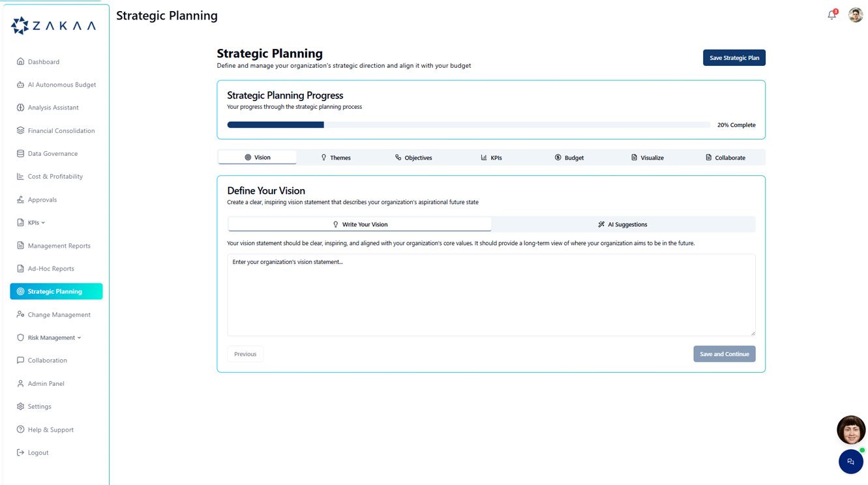Click the Save and Continue button
Viewport: 868px width, 485px height.
[725, 354]
